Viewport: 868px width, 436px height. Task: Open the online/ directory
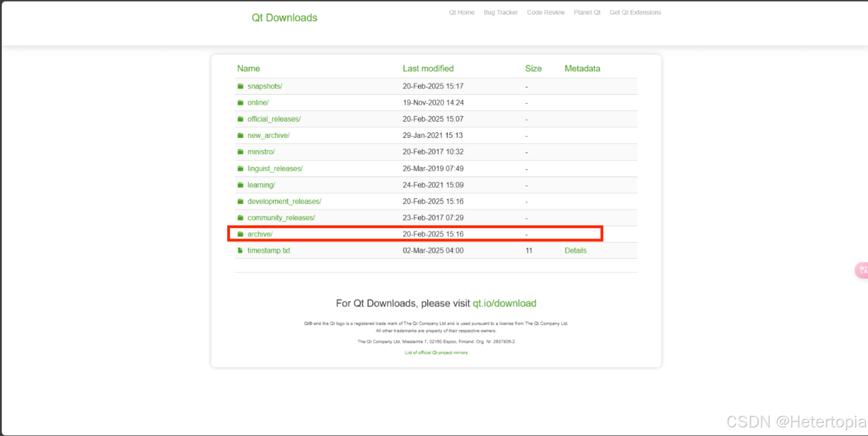[258, 103]
